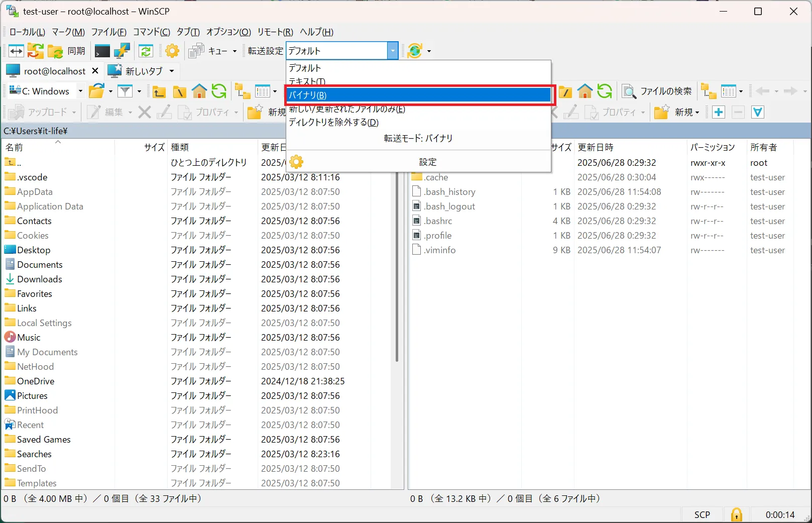Expand the C: Windows drive dropdown
This screenshot has height=523, width=812.
[80, 91]
